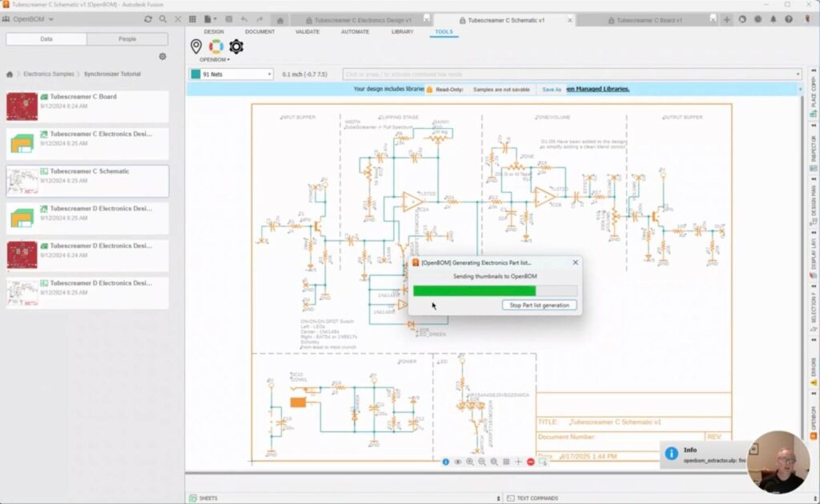This screenshot has width=820, height=504.
Task: Click the Save As button in banner
Action: [x=552, y=90]
